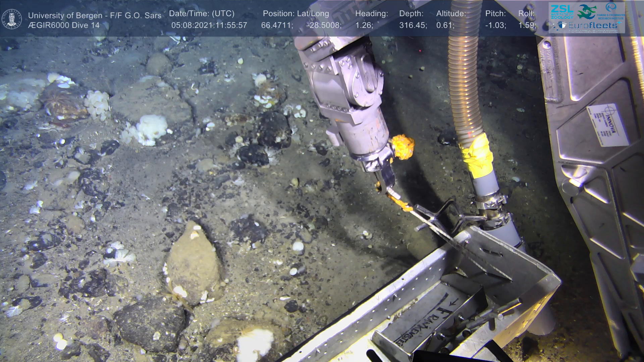Click the ZSL Institute of Zoology logo
Screen dimensions: 644x362
coord(562,12)
